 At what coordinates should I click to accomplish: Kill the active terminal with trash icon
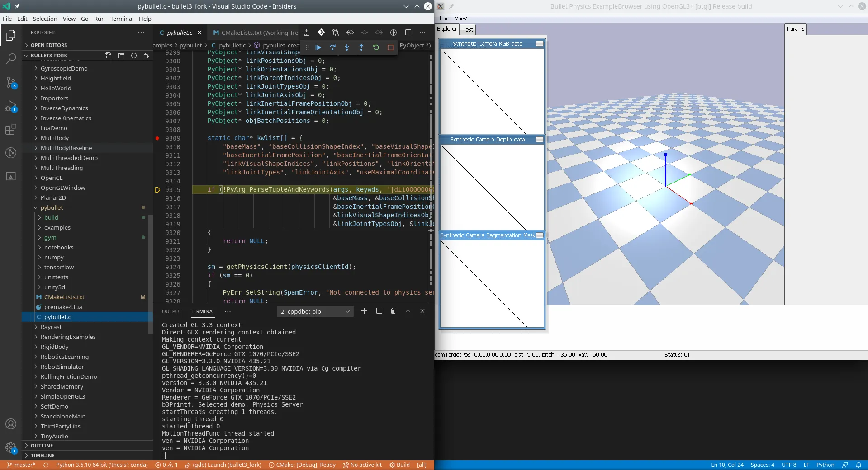pos(393,311)
